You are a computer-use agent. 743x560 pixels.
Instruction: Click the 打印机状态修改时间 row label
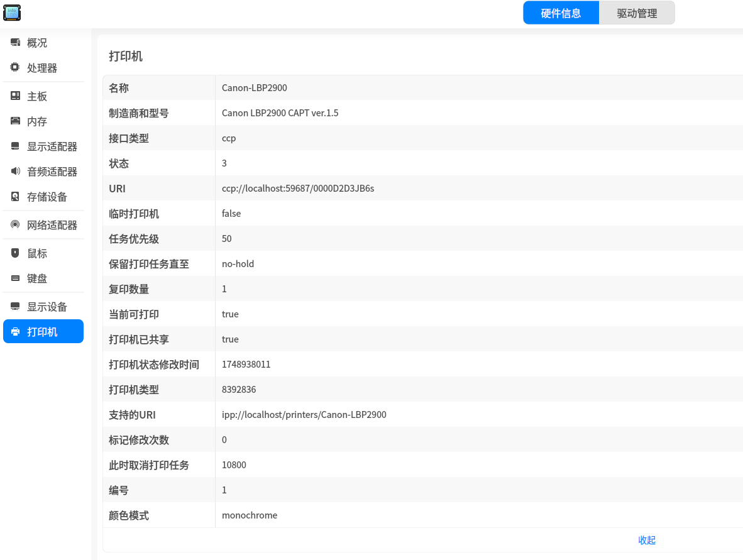(154, 365)
